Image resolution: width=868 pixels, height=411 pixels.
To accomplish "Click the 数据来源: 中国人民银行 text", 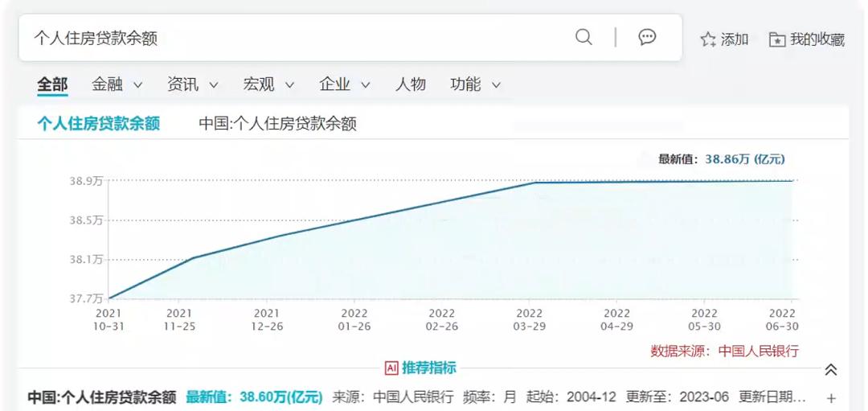I will [725, 351].
